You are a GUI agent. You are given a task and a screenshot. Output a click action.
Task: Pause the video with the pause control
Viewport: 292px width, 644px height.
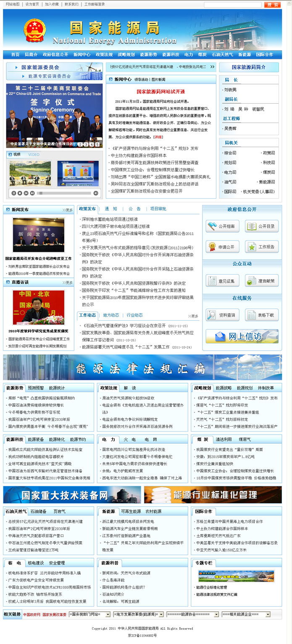coord(13,193)
